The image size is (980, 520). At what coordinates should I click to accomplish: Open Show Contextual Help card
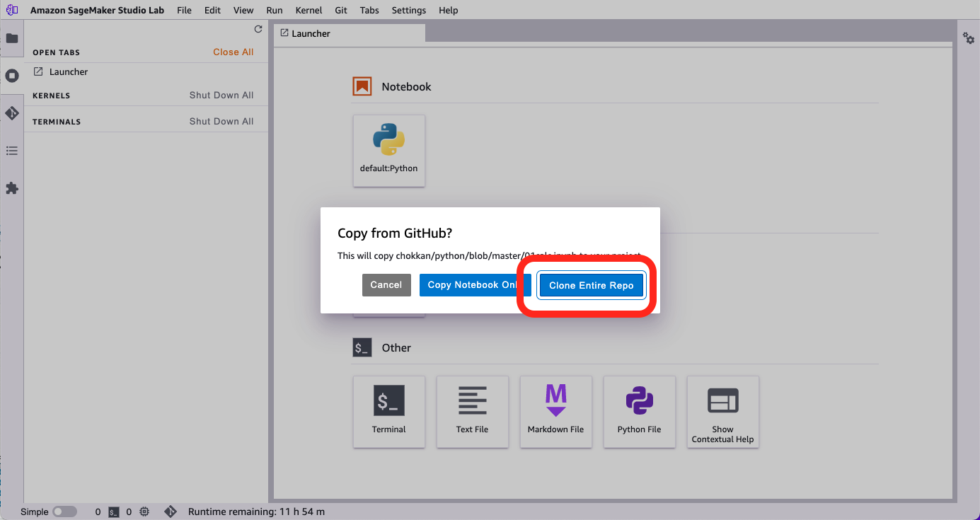click(723, 411)
